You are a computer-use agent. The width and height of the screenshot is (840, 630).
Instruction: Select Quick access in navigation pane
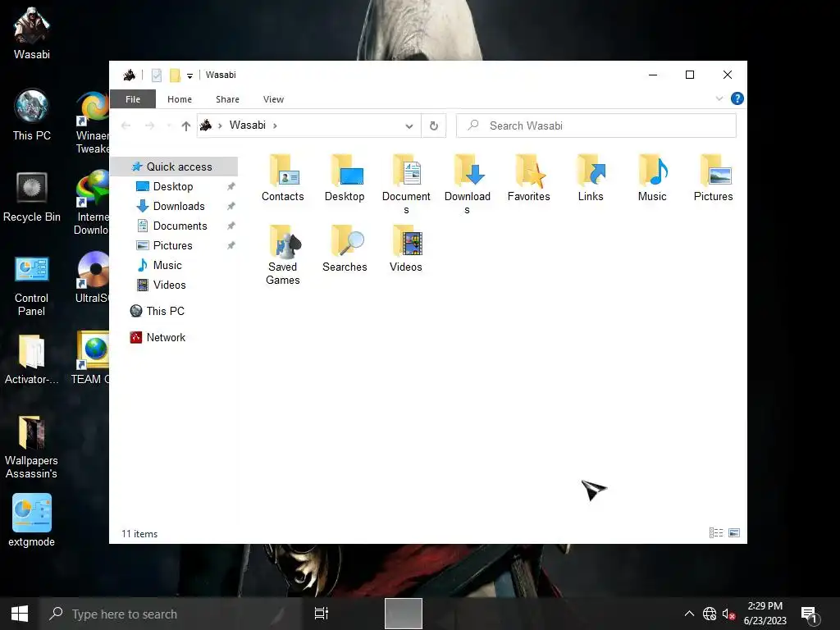(x=175, y=167)
